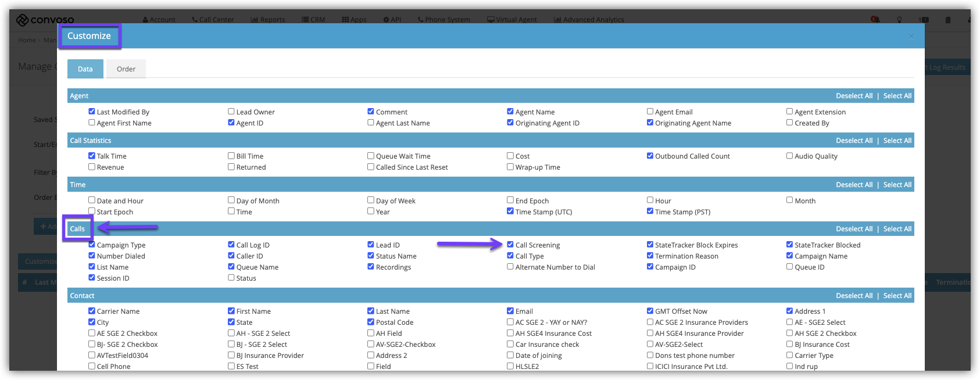Click Select All in Contact section
980x380 pixels.
click(897, 296)
